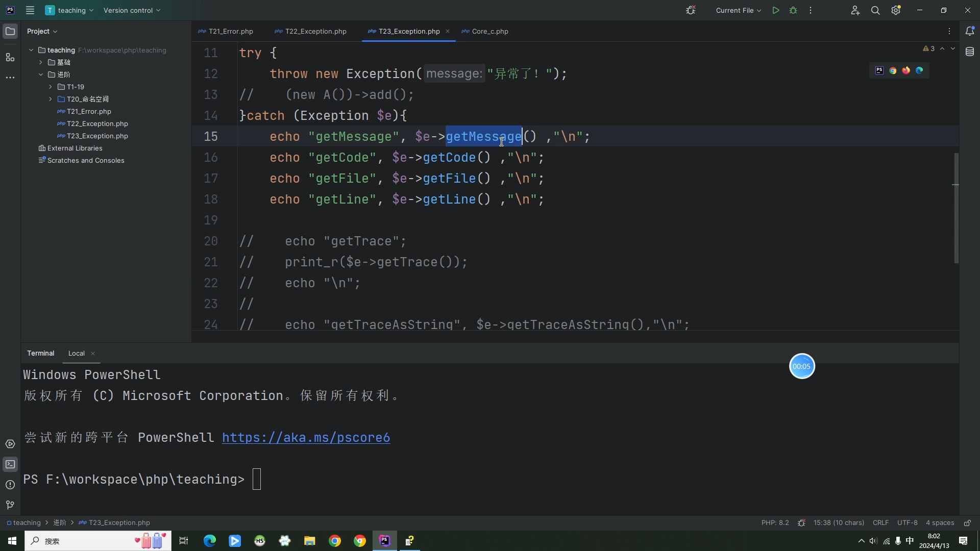980x551 pixels.
Task: Open Code With Me user icon
Action: pyautogui.click(x=855, y=10)
